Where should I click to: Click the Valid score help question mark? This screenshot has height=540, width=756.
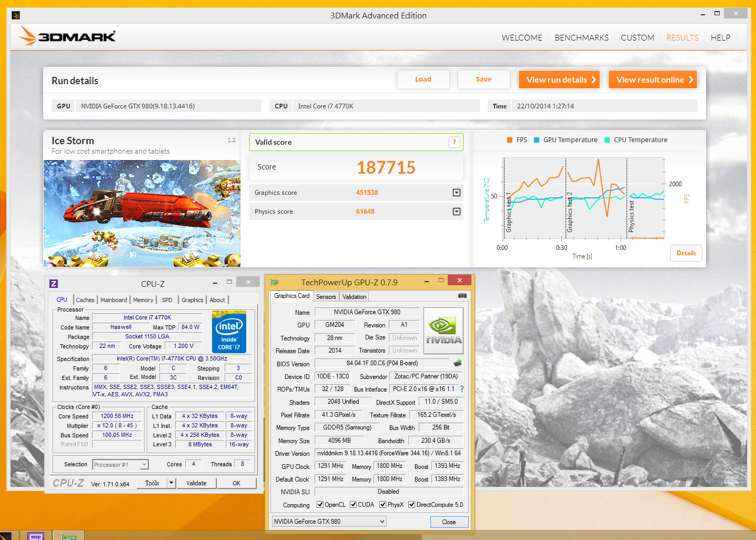tap(455, 142)
